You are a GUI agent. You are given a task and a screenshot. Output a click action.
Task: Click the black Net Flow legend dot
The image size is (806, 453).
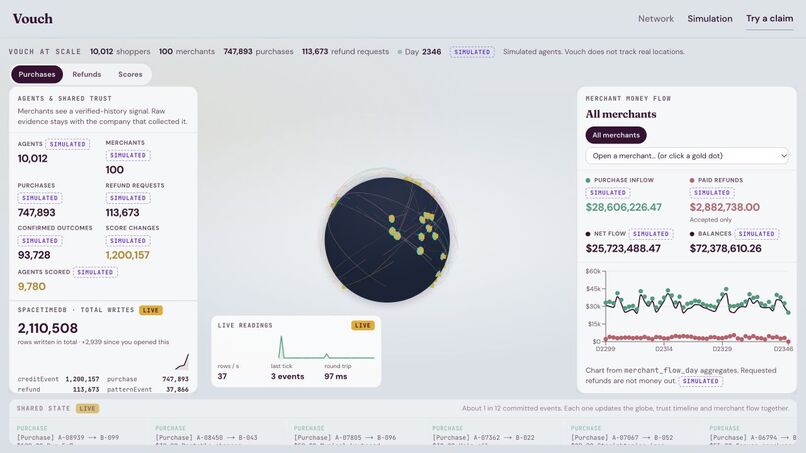tap(588, 234)
